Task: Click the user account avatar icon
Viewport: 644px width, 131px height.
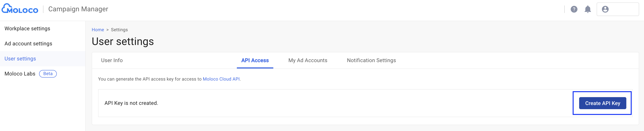Action: [x=605, y=9]
